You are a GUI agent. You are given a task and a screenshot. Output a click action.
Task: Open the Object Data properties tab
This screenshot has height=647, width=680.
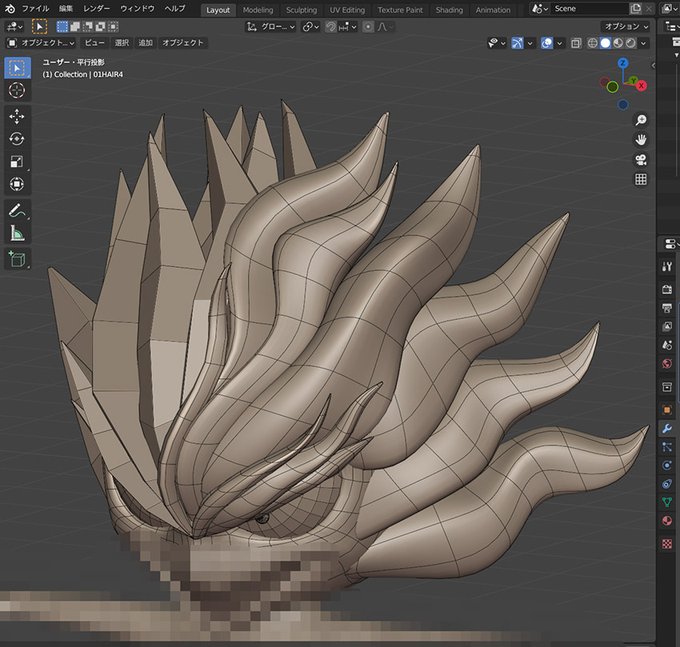pyautogui.click(x=667, y=502)
